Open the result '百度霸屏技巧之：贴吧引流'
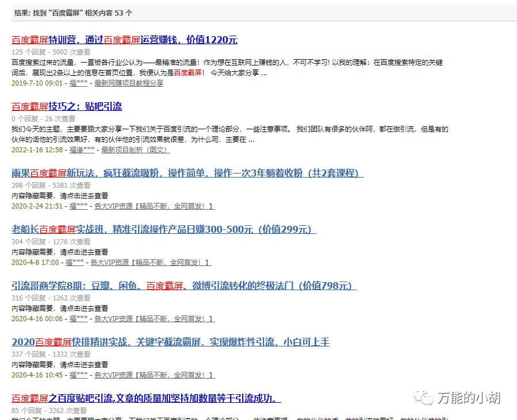The height and width of the screenshot is (420, 517). pos(67,106)
